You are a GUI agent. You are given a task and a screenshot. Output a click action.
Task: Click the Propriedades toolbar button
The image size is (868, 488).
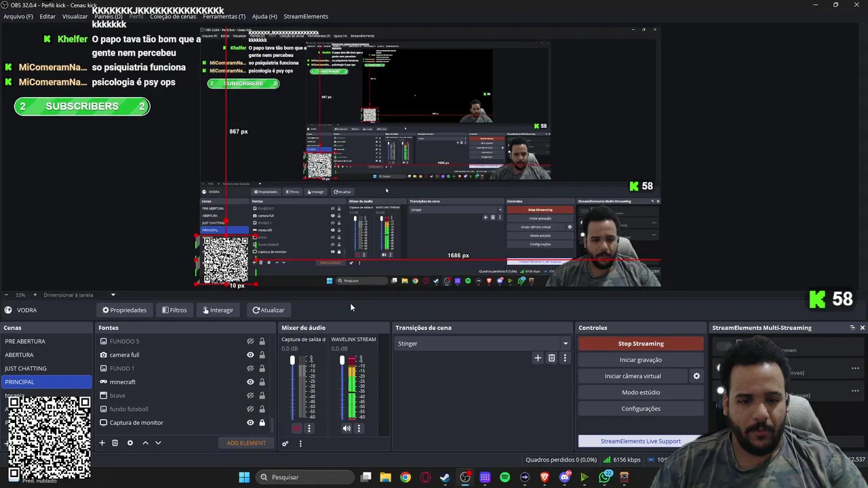click(x=125, y=310)
